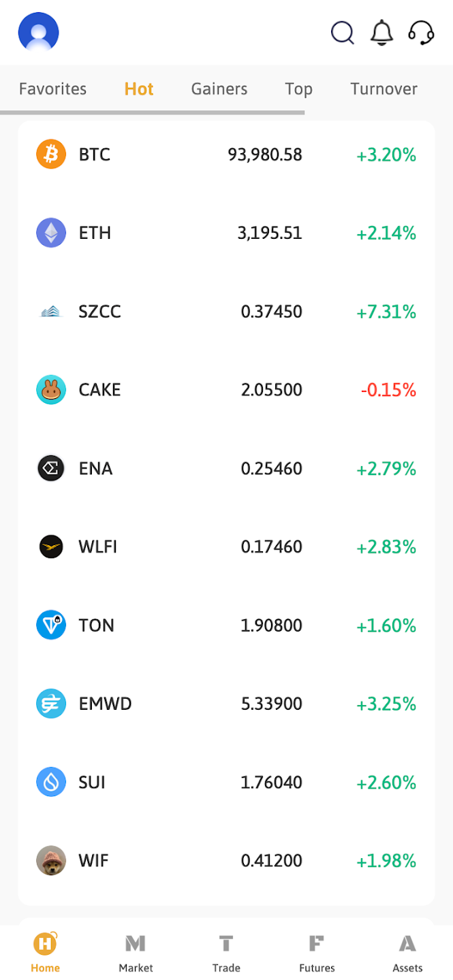The image size is (453, 980).
Task: Contact support via headset icon
Action: pyautogui.click(x=421, y=32)
